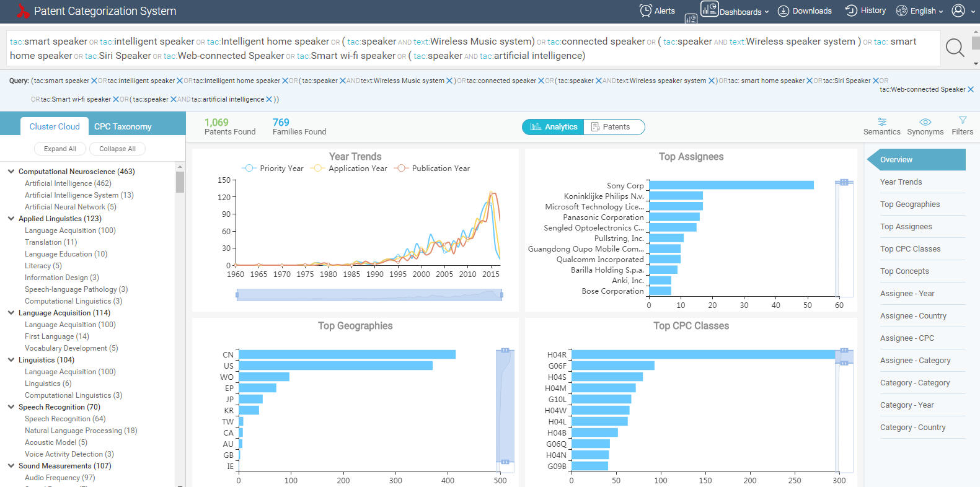980x487 pixels.
Task: Collapse the Speech Recognition tree group
Action: pos(11,407)
